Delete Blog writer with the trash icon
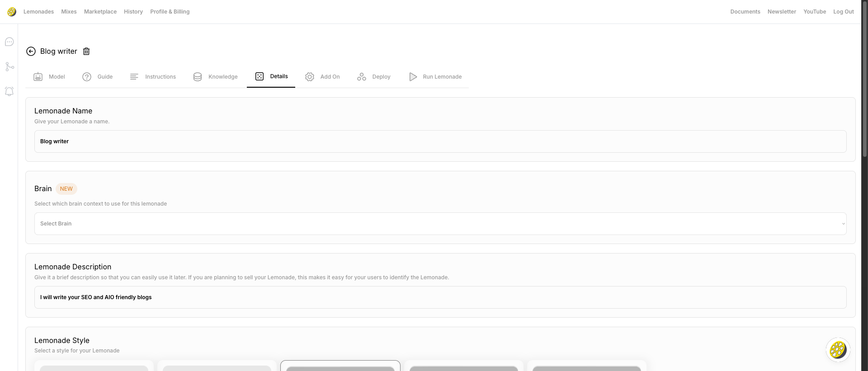The height and width of the screenshot is (371, 868). click(x=86, y=52)
